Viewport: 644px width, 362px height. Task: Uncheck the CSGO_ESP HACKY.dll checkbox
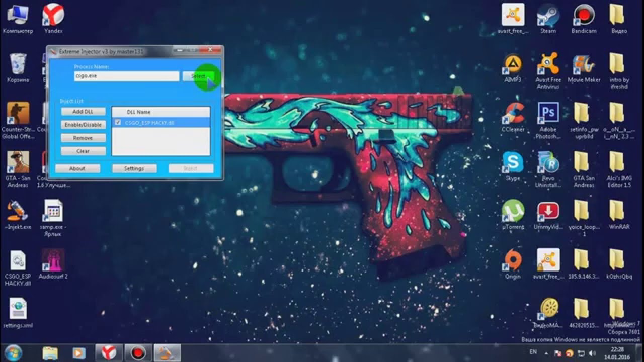pyautogui.click(x=118, y=122)
